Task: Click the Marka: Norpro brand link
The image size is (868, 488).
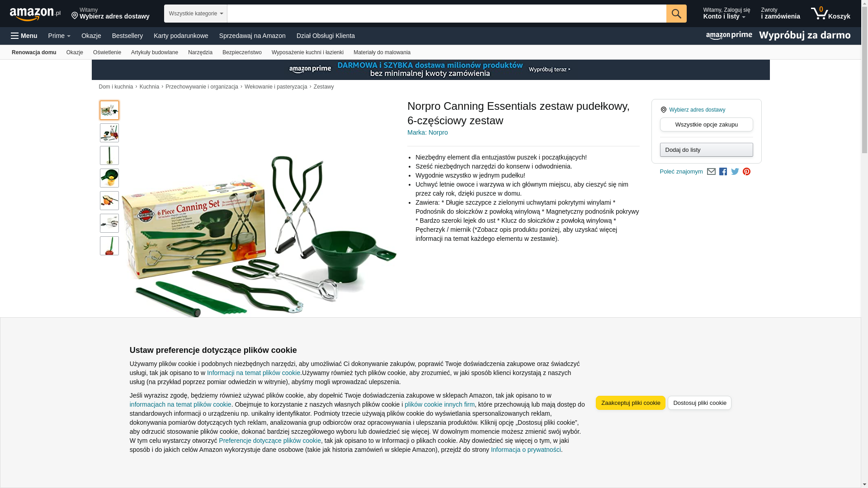Action: point(428,132)
